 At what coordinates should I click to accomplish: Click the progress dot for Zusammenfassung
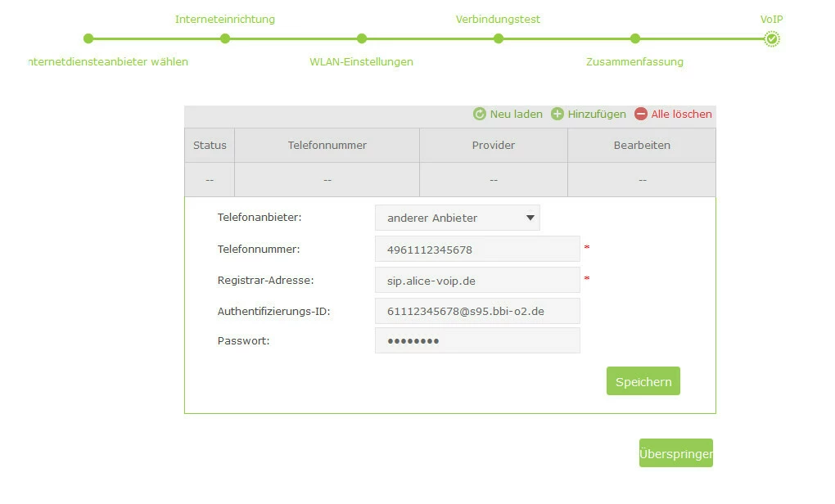click(x=634, y=38)
